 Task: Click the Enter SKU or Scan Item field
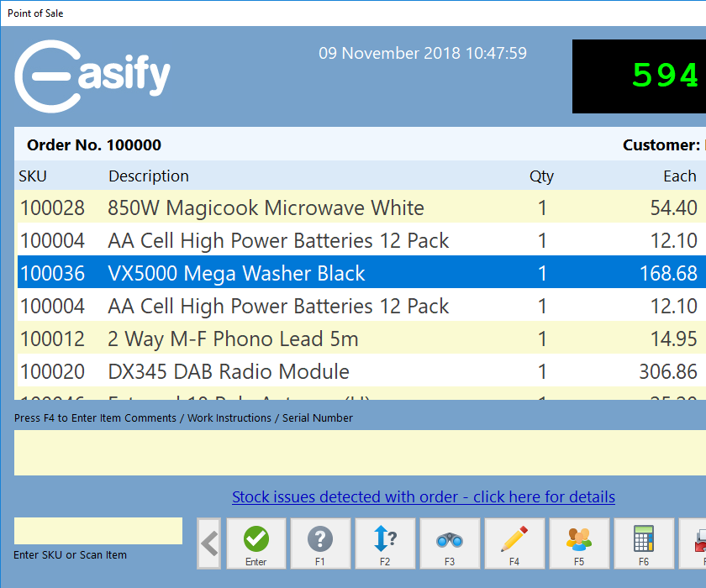98,531
